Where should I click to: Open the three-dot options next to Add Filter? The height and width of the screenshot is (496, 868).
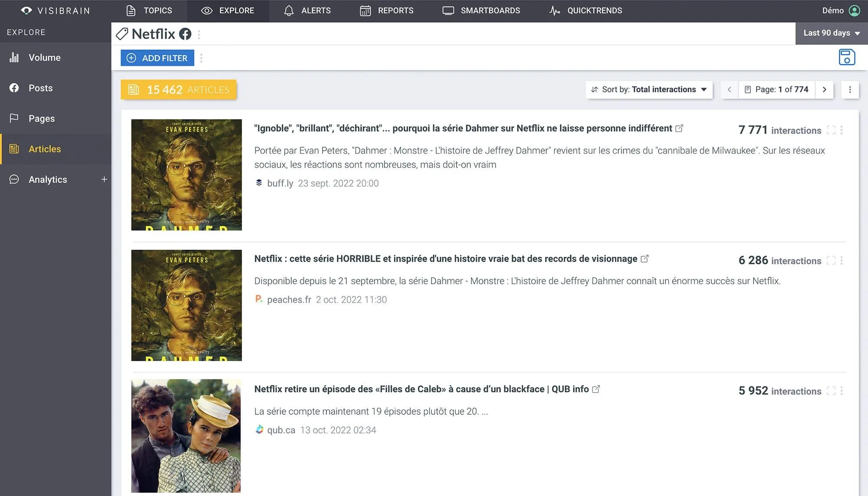click(x=201, y=58)
